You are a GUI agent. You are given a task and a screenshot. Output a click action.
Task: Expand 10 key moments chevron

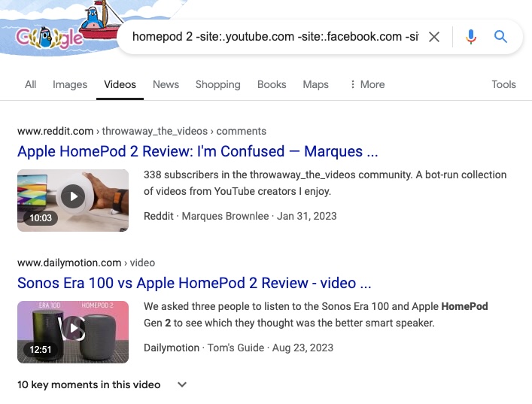click(181, 384)
